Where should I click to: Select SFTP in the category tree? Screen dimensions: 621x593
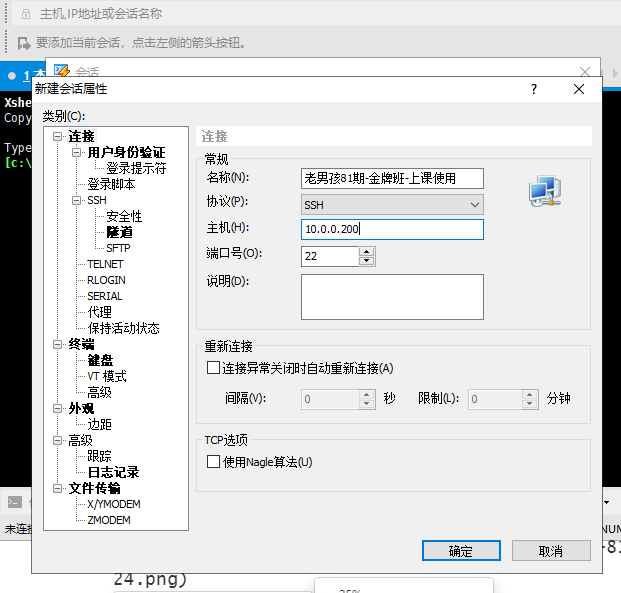tap(118, 248)
